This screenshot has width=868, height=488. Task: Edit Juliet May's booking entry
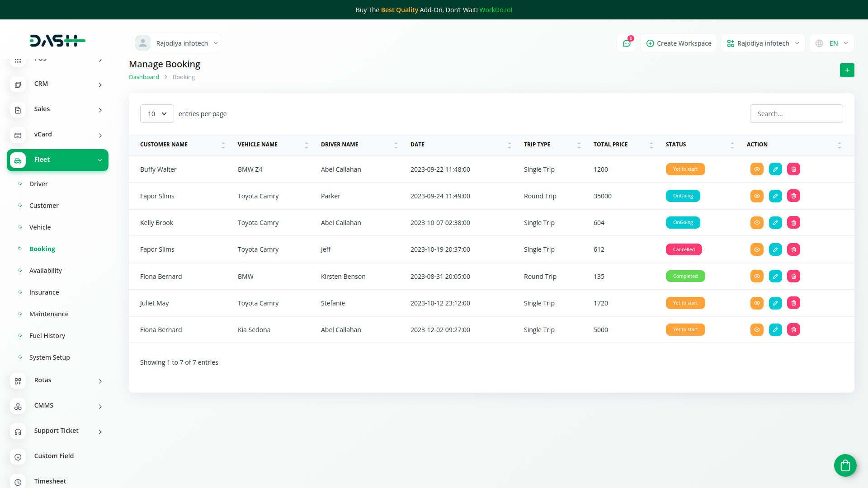pos(775,303)
